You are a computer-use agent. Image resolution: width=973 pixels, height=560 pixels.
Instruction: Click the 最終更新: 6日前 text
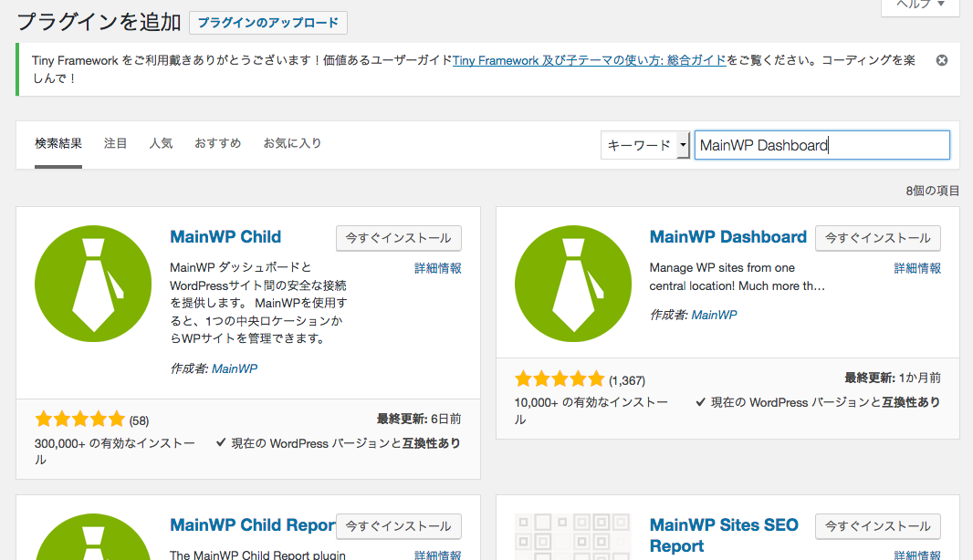(419, 420)
